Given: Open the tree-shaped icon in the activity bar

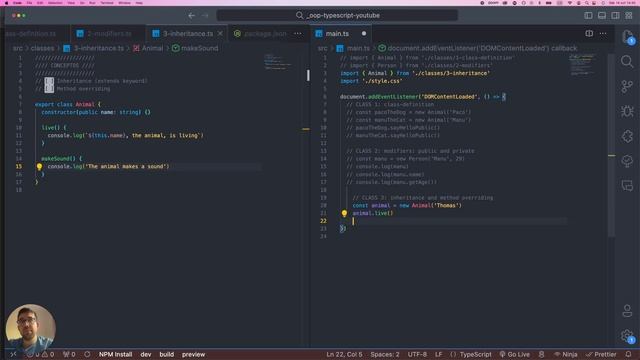Looking at the screenshot, I should 627,161.
